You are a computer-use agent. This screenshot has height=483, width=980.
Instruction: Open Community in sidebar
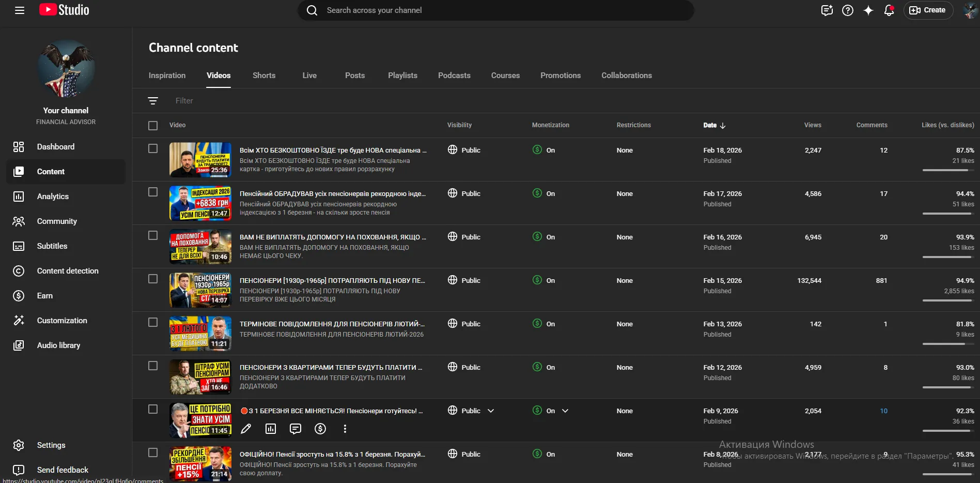click(66, 221)
